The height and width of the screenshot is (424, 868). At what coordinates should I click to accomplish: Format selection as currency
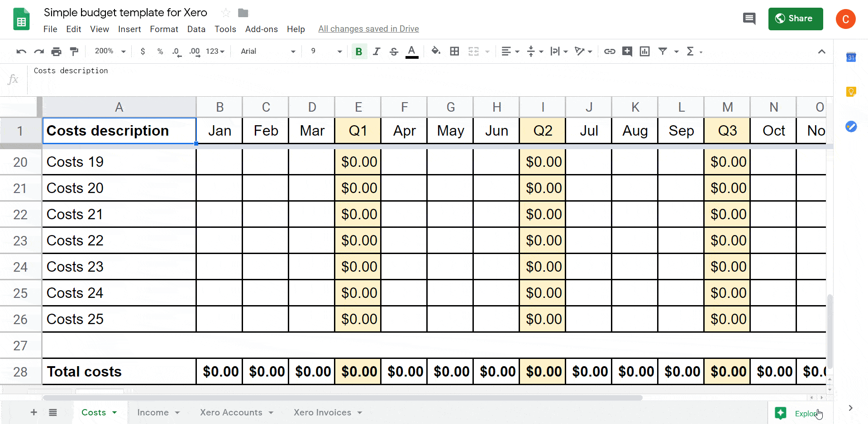pyautogui.click(x=143, y=51)
